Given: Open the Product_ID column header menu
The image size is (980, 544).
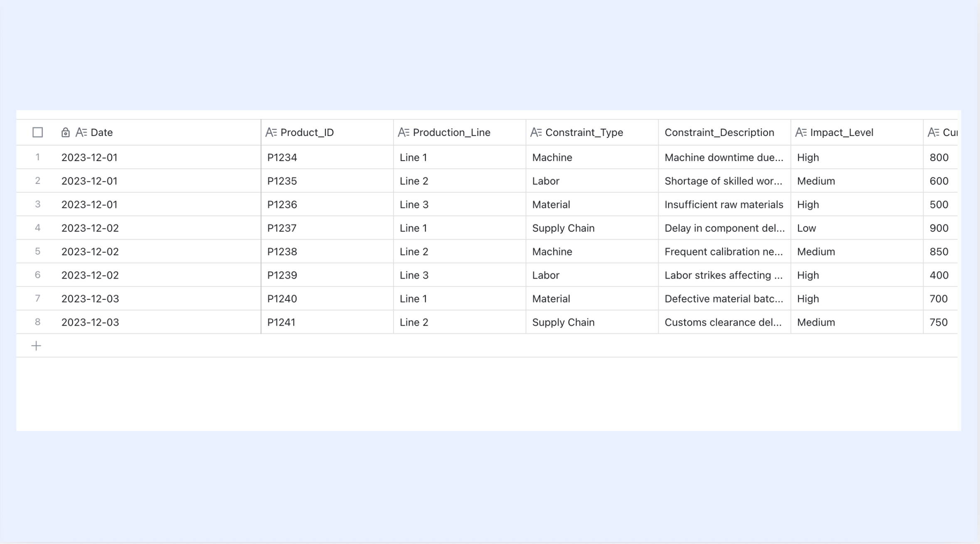Looking at the screenshot, I should click(327, 132).
